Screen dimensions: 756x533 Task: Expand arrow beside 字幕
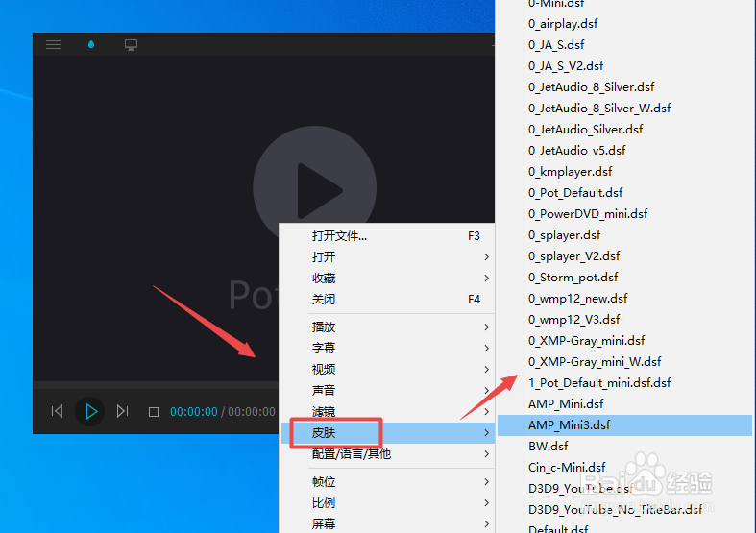(486, 348)
